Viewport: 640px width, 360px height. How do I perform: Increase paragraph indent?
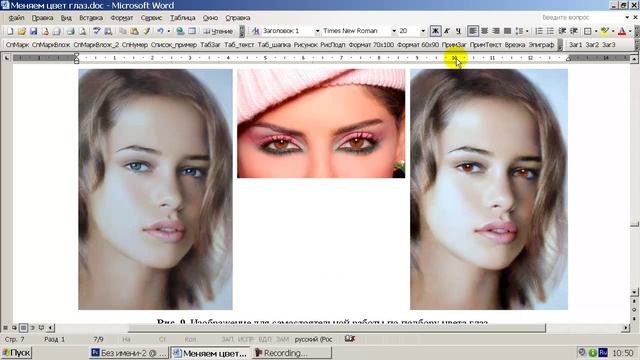pyautogui.click(x=574, y=31)
